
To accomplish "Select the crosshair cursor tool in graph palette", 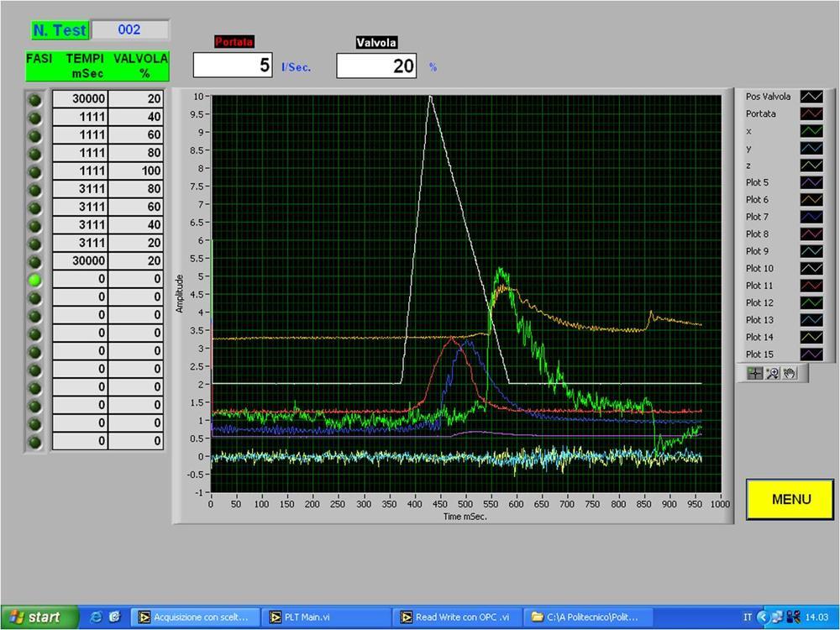I will coord(754,373).
